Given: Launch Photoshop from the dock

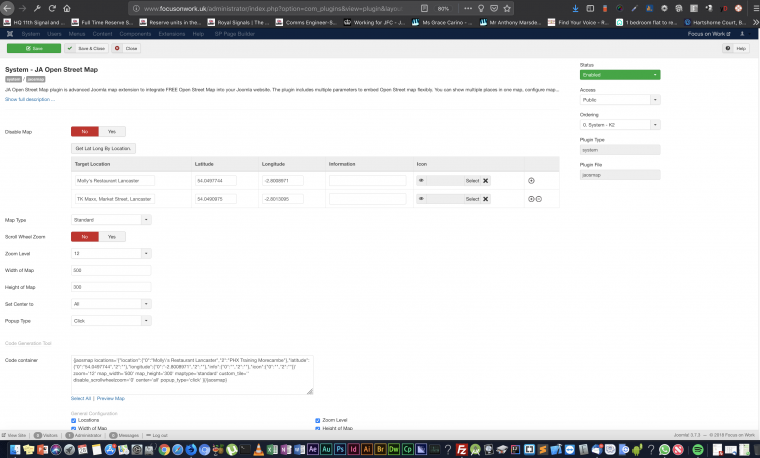Looking at the screenshot, I should pos(340,449).
